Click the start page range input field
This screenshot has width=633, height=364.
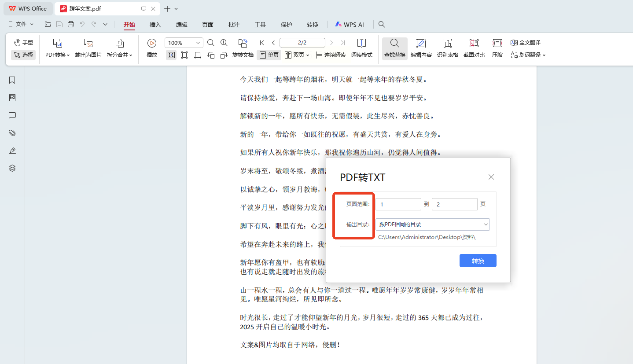pos(398,204)
